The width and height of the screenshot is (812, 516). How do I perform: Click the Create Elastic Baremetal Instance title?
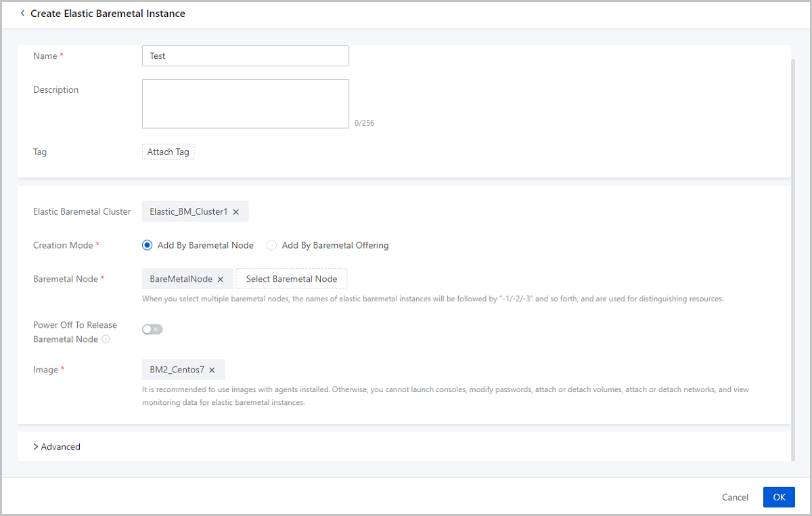[108, 14]
